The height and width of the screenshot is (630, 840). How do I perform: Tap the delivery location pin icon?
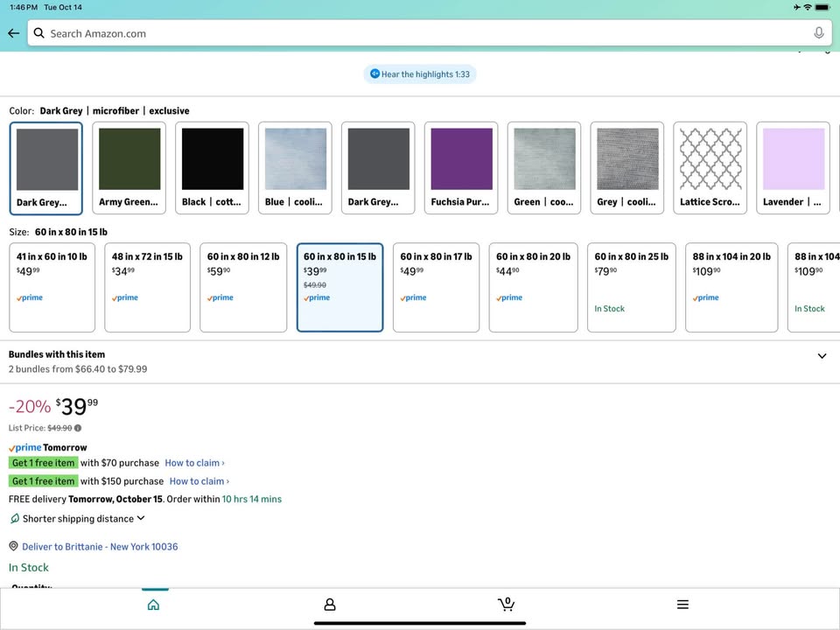[13, 546]
